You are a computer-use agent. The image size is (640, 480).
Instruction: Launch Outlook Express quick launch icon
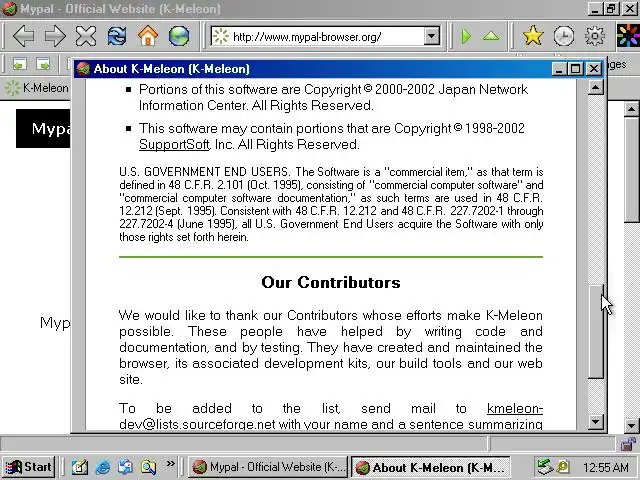[x=125, y=467]
